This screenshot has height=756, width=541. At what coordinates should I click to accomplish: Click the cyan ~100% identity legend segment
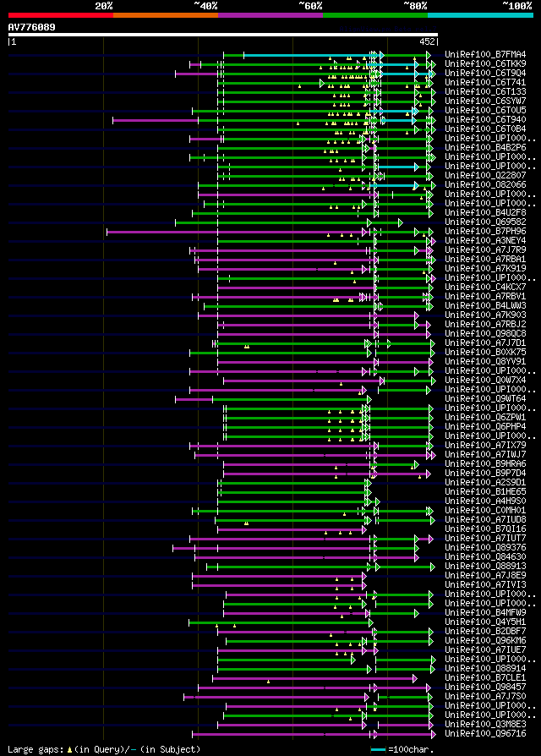pyautogui.click(x=480, y=15)
